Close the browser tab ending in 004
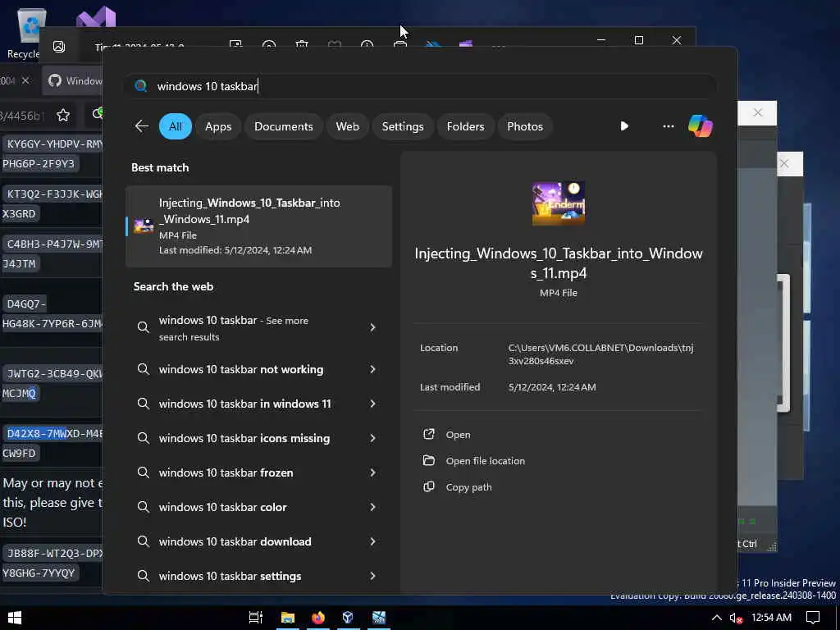The width and height of the screenshot is (840, 630). pos(25,80)
